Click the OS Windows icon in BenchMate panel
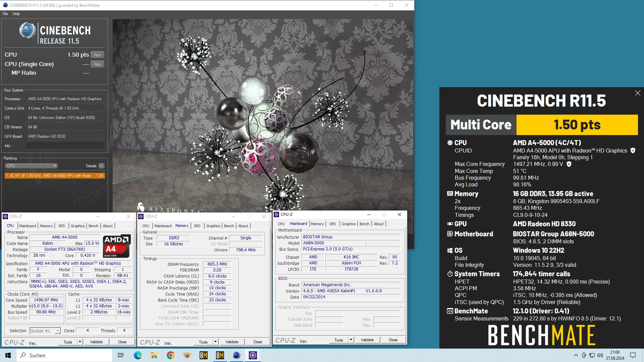This screenshot has height=362, width=644. point(450,250)
